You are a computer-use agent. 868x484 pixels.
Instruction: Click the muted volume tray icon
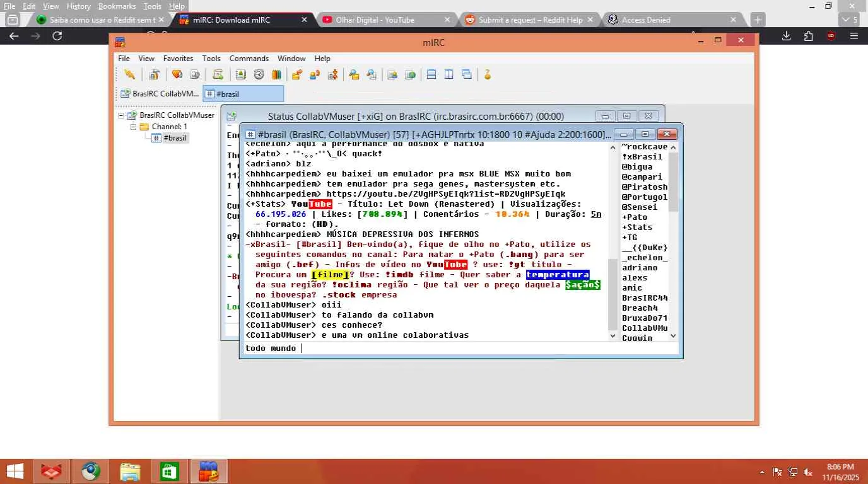pyautogui.click(x=807, y=472)
